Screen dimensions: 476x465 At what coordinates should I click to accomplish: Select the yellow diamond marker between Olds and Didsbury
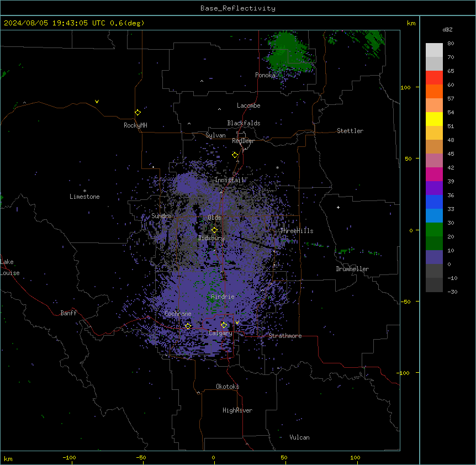[214, 230]
